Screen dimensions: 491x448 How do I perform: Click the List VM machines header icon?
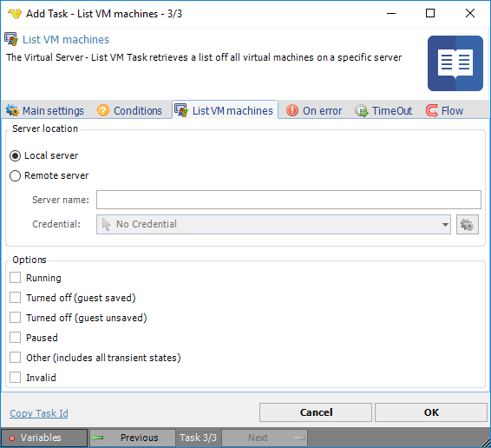coord(11,39)
